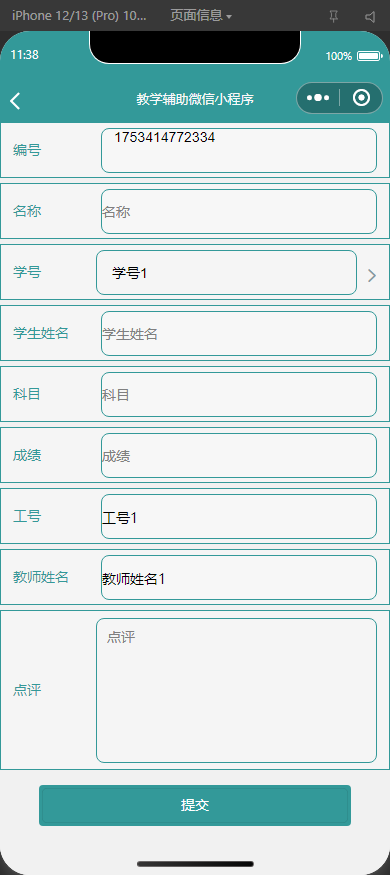
Task: Open the iPhone 12/13 (Pro) device selector
Action: click(x=79, y=16)
